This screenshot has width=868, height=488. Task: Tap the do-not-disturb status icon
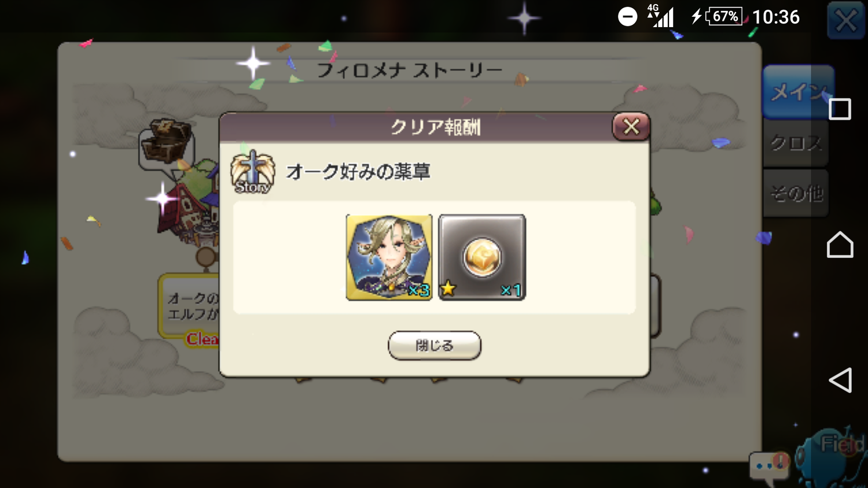[627, 16]
